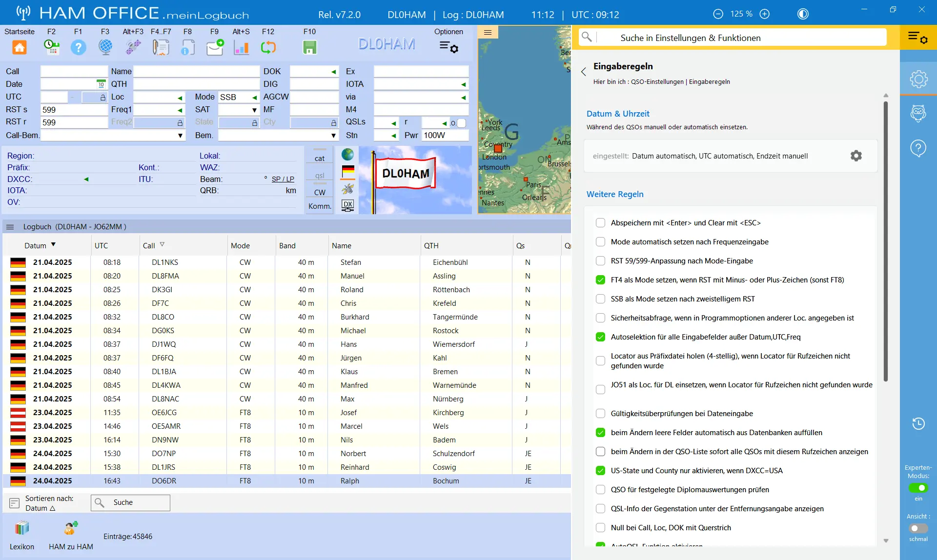
Task: Open the DOK selection arrow
Action: pyautogui.click(x=333, y=72)
